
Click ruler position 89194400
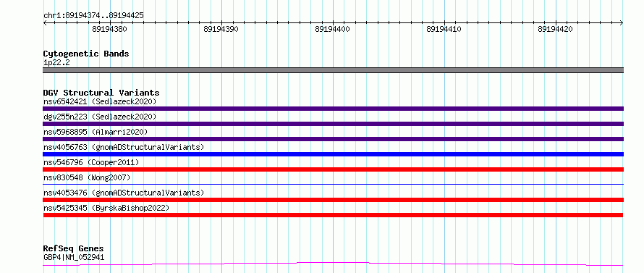(x=333, y=29)
